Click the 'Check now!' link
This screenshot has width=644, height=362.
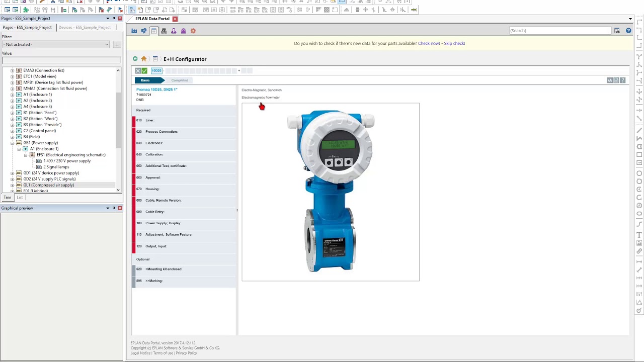tap(429, 43)
